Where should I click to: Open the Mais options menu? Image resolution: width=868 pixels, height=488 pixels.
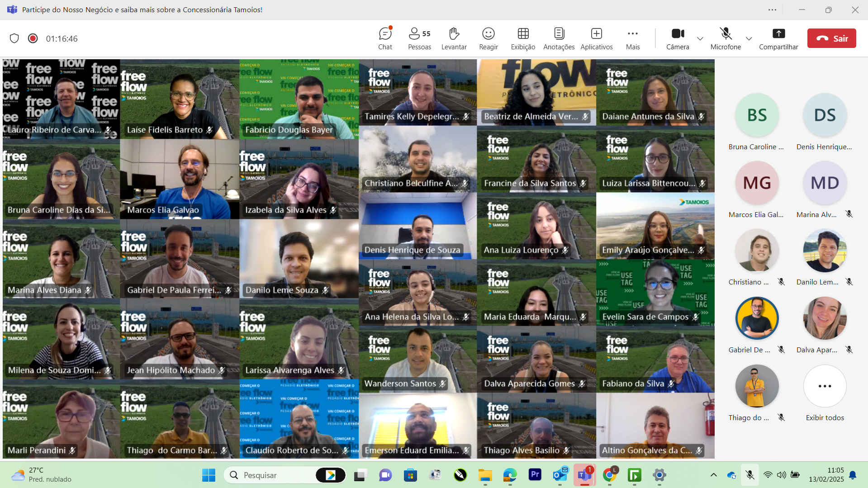(x=632, y=38)
